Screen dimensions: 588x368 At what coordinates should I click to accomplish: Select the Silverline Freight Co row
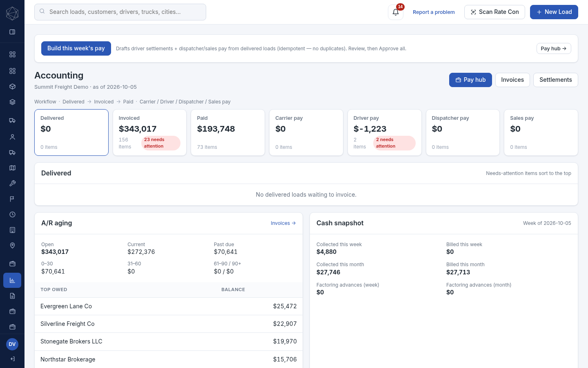coord(169,324)
